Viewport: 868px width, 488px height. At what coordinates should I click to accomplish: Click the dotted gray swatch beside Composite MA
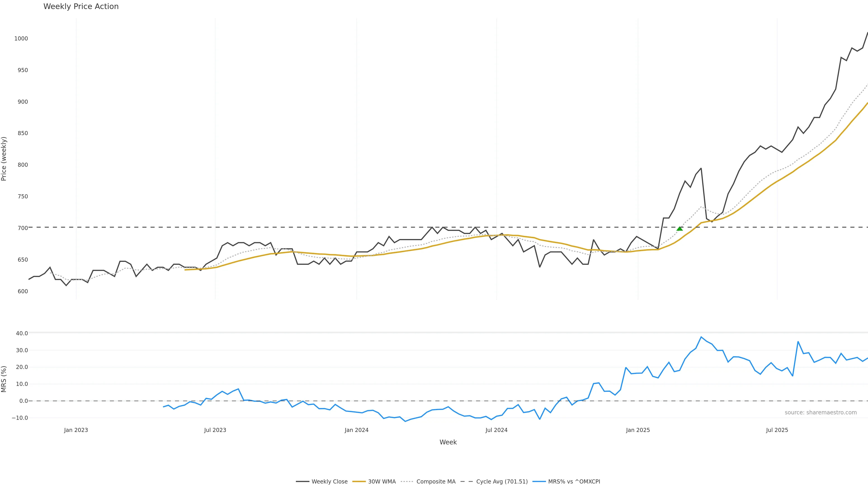(x=407, y=482)
